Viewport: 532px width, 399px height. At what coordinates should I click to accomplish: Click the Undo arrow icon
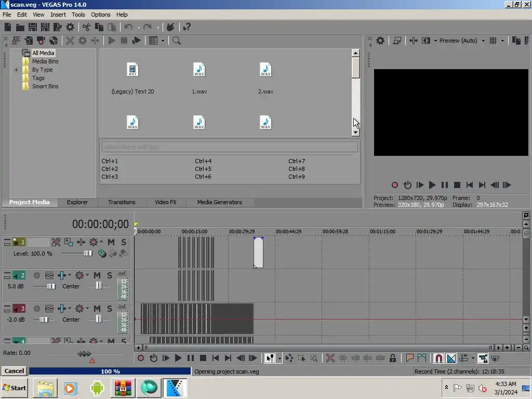click(128, 27)
